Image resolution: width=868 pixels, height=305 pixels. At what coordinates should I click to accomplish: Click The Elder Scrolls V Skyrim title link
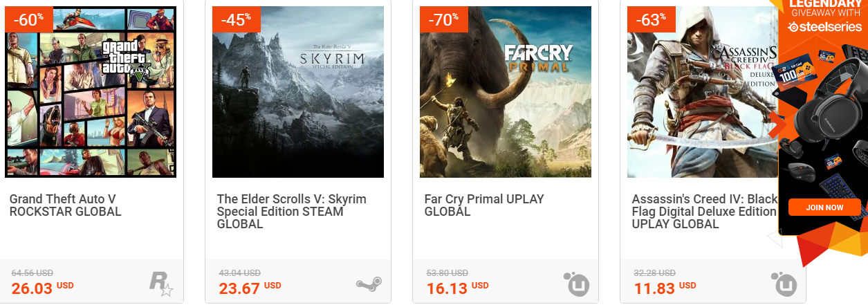click(x=291, y=211)
